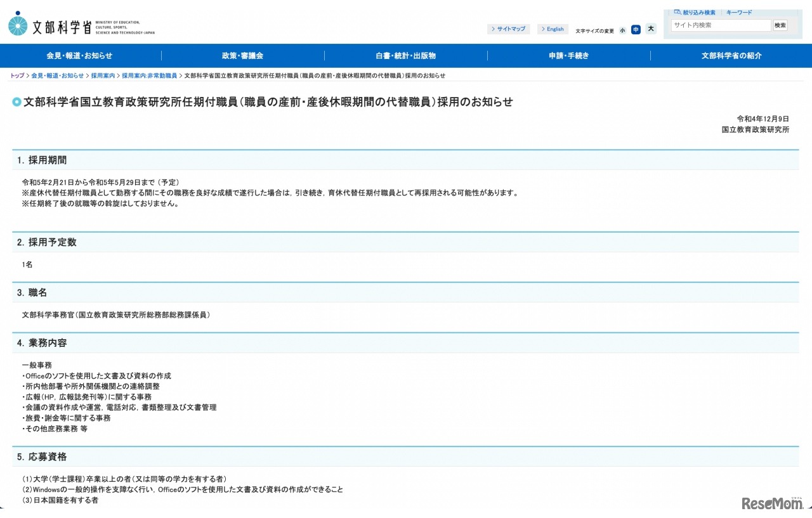Focus the サイト内検索 search field

[721, 25]
